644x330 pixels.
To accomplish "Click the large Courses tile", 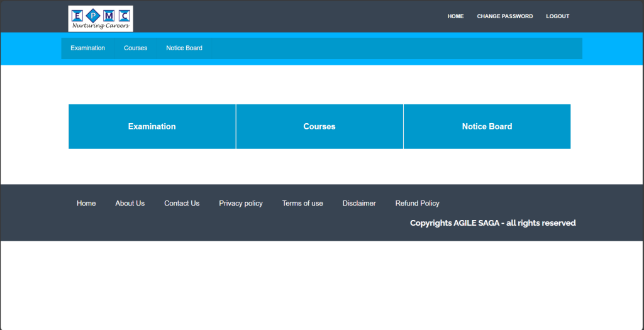I will pos(319,126).
